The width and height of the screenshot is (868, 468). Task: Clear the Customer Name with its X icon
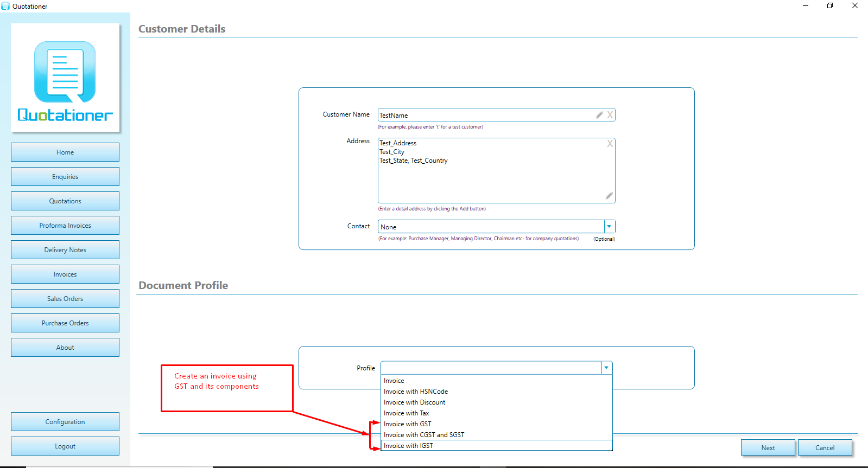(x=610, y=115)
